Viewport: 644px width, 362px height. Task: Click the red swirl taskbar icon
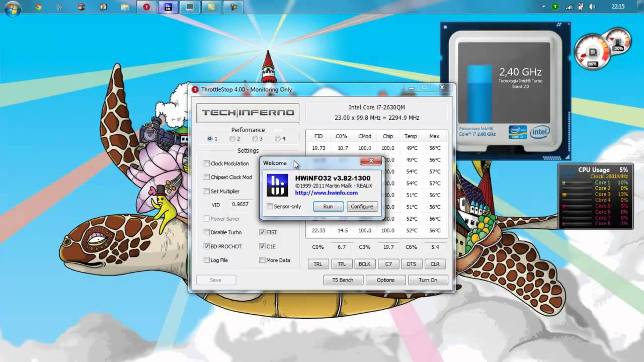click(x=82, y=7)
